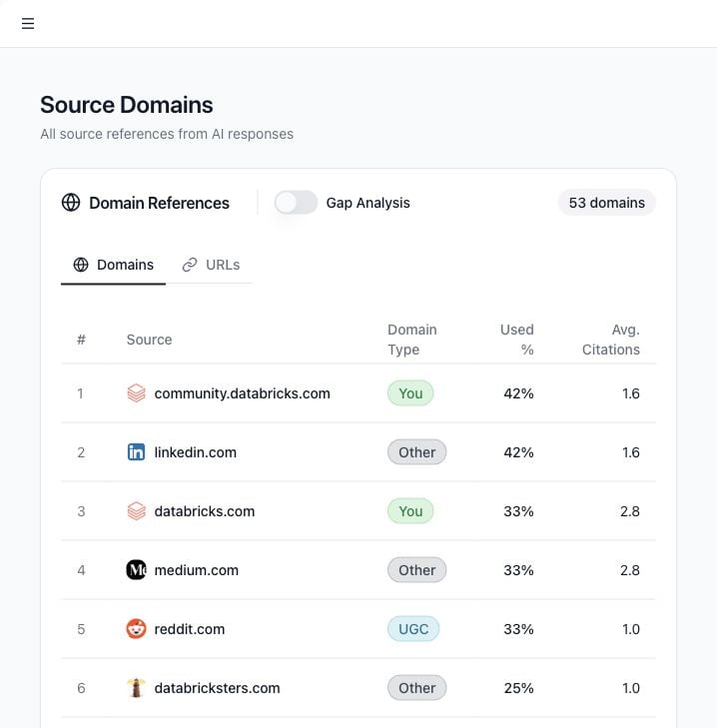The height and width of the screenshot is (728, 717).
Task: Click the link icon in URLs tab
Action: tap(190, 265)
